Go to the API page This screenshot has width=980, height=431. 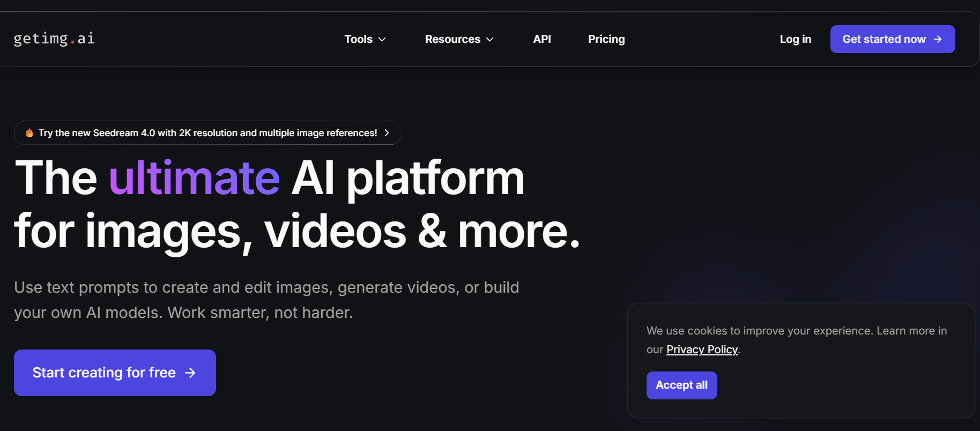[x=542, y=39]
